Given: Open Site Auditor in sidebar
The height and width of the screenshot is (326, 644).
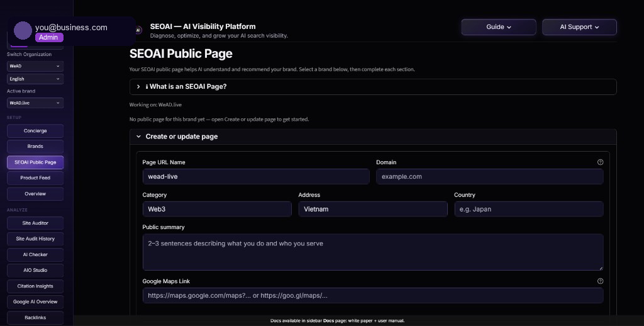Looking at the screenshot, I should (x=35, y=223).
